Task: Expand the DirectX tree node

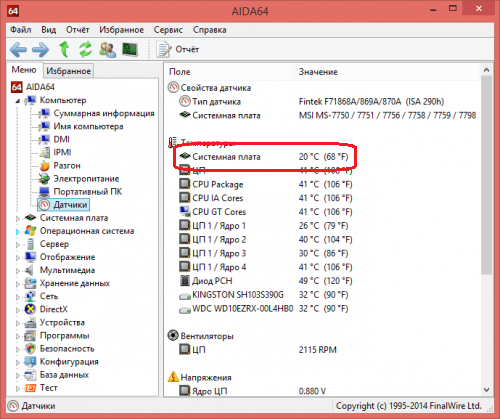Action: coord(18,310)
